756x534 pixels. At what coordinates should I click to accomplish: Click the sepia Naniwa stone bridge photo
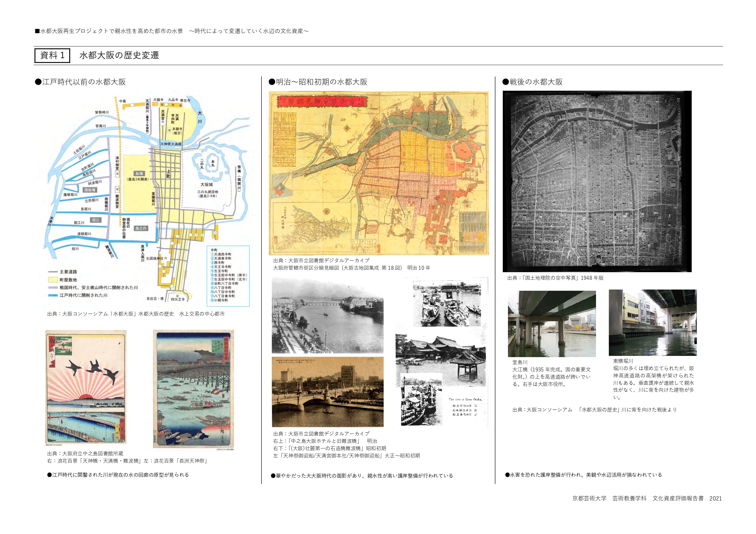coord(327,392)
